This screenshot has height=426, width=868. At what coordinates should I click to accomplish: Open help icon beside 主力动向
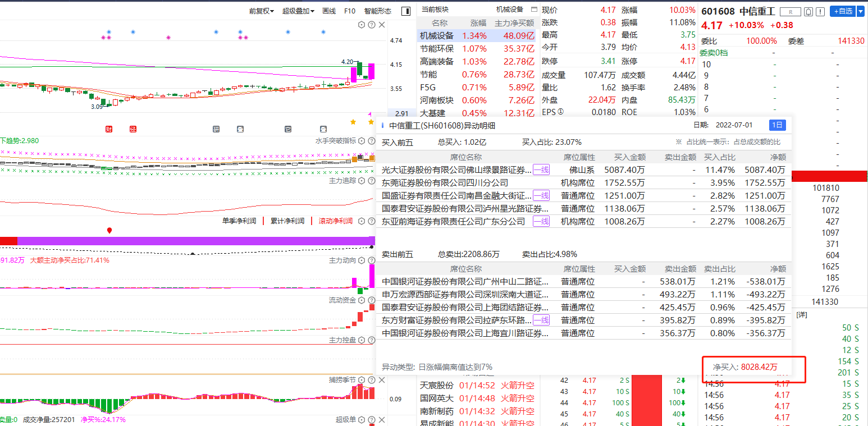click(371, 260)
